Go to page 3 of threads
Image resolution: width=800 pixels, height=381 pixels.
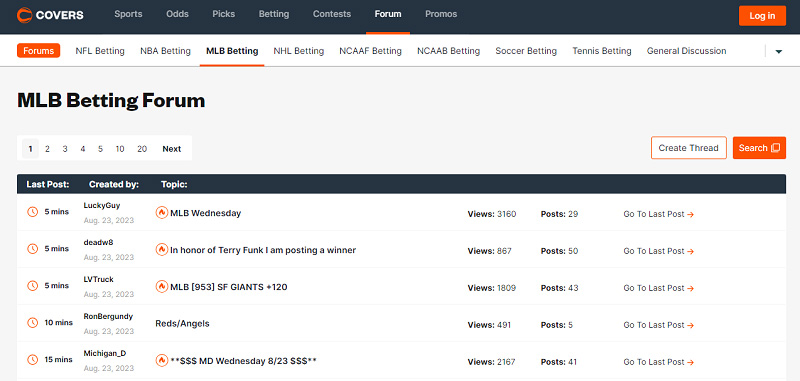click(x=65, y=149)
